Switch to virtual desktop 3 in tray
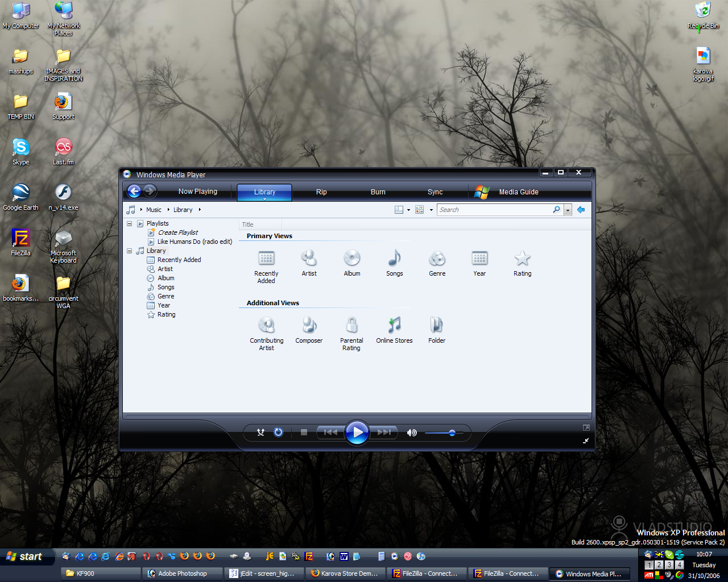 (669, 565)
